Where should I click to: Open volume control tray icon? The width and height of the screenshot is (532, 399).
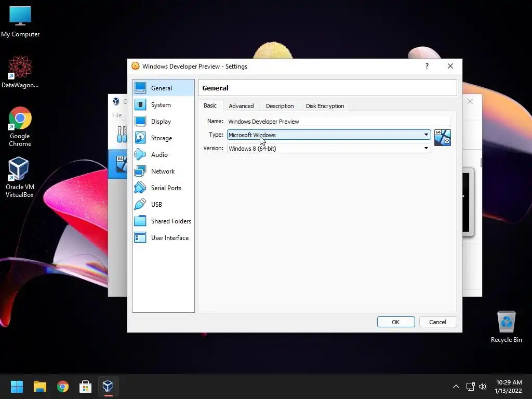tap(483, 387)
